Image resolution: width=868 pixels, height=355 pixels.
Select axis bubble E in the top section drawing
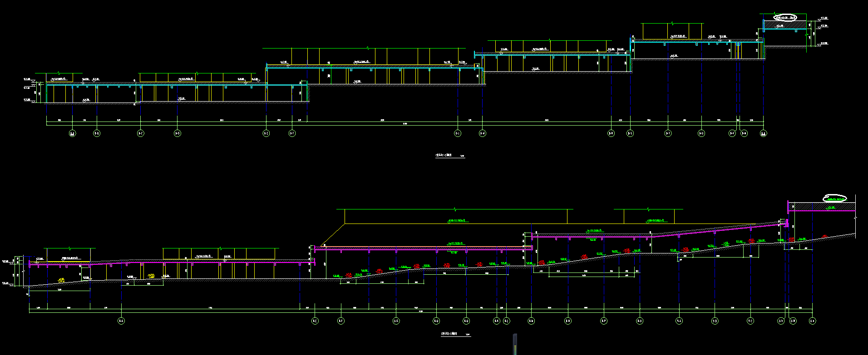266,133
